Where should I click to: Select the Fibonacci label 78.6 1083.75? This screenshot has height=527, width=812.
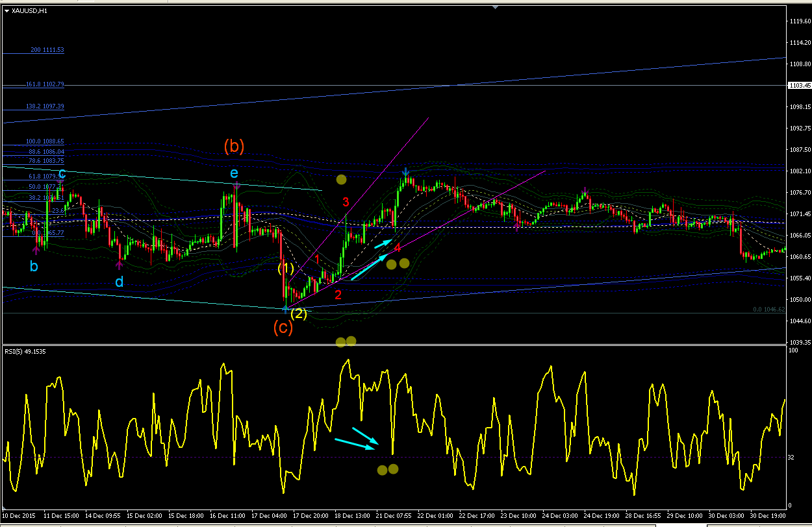click(x=46, y=160)
